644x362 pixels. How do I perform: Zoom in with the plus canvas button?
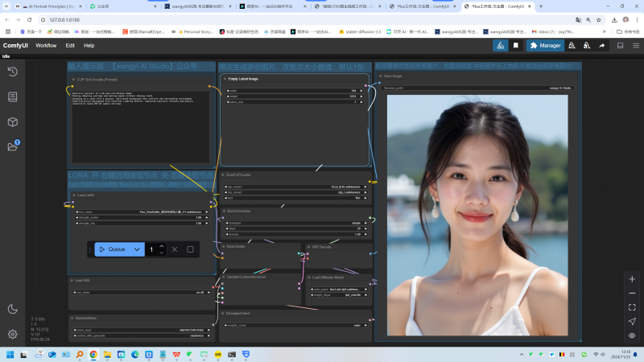(x=632, y=279)
